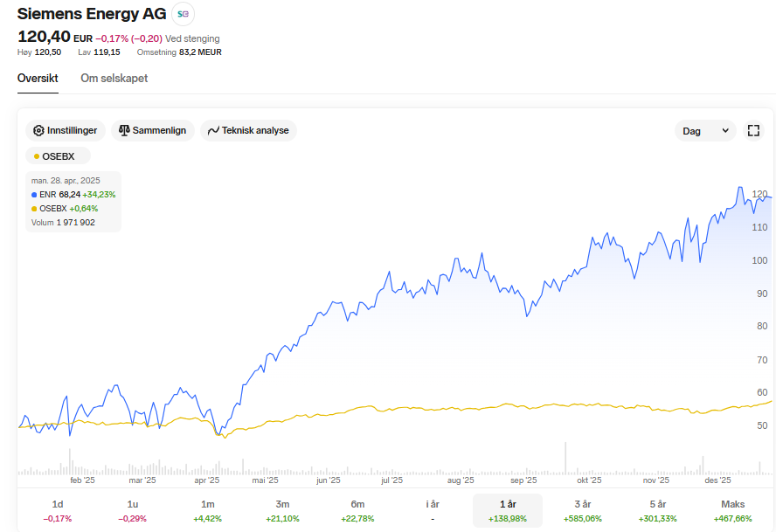Click the Siemens Energy logo badge icon
The image size is (776, 532).
[184, 14]
